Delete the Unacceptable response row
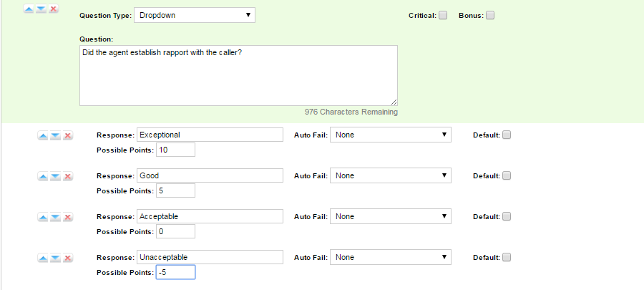This screenshot has height=290, width=644. pyautogui.click(x=68, y=258)
